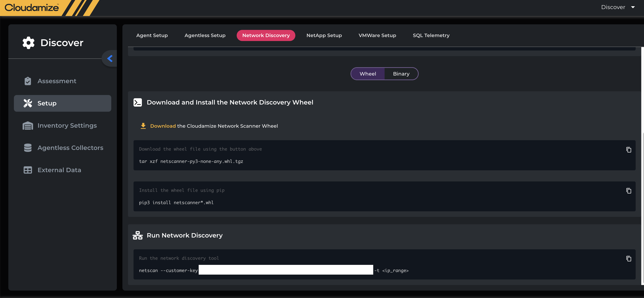Select the Wheel install option
This screenshot has height=298, width=644.
pyautogui.click(x=367, y=74)
